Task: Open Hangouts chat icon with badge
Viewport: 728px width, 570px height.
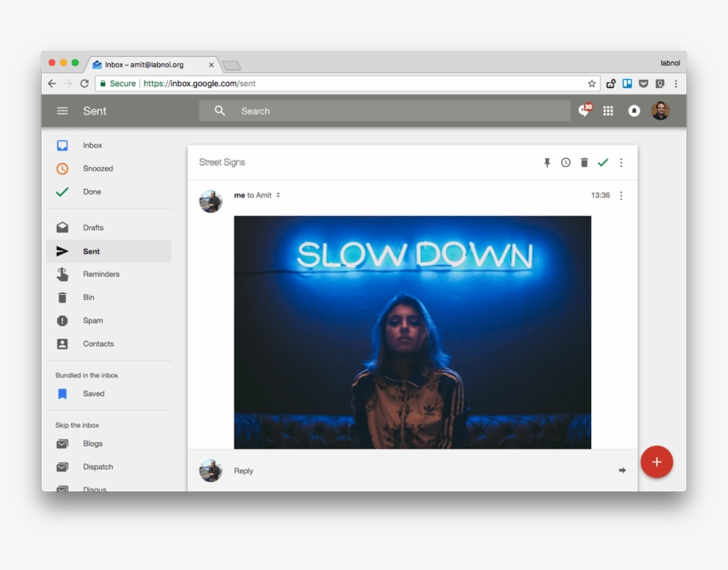Action: tap(583, 111)
